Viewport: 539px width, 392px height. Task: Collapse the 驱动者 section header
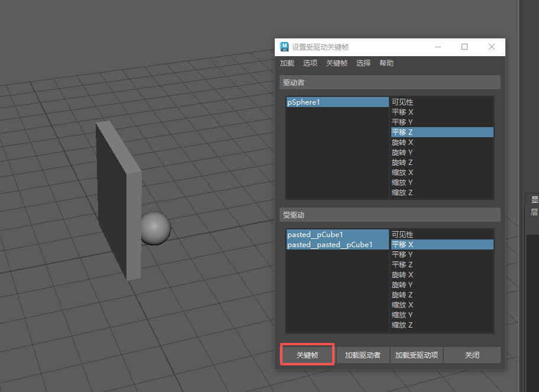(x=390, y=83)
